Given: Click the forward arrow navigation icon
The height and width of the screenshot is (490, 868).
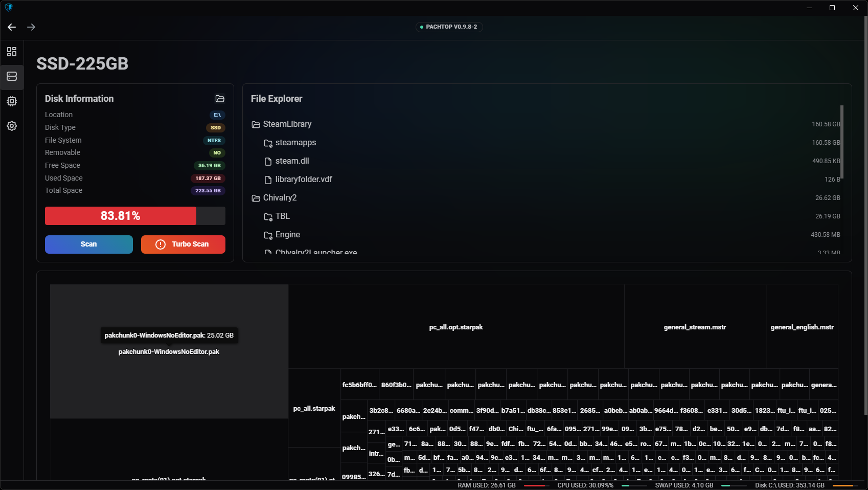Looking at the screenshot, I should coord(31,27).
